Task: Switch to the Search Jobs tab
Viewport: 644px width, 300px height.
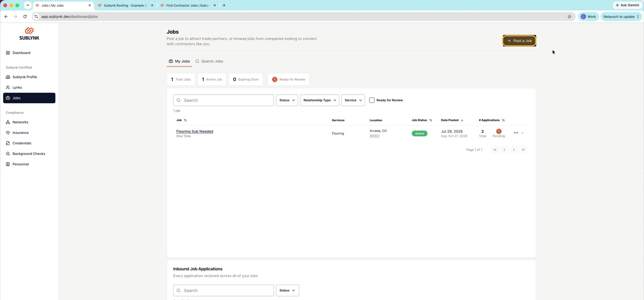Action: [209, 61]
